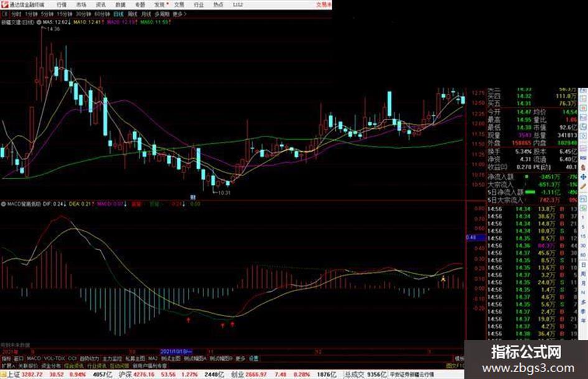Screen dimensions: 588x379
Task: Apply the MACD indicator tab
Action: click(34, 358)
